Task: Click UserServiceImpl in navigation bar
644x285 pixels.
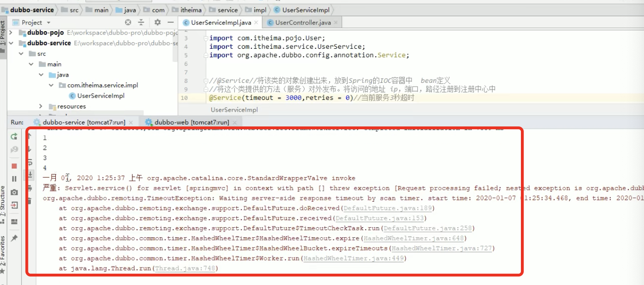Action: click(302, 9)
